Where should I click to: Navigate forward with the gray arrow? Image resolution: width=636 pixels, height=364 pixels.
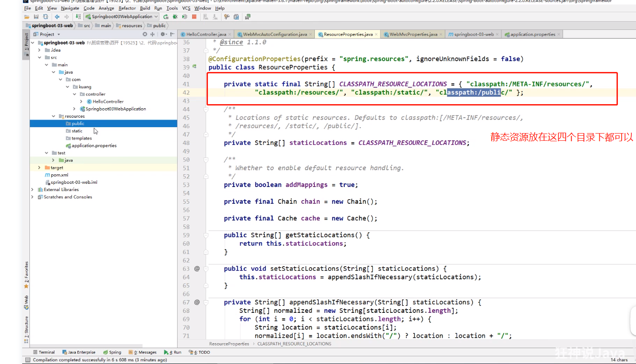coord(67,17)
